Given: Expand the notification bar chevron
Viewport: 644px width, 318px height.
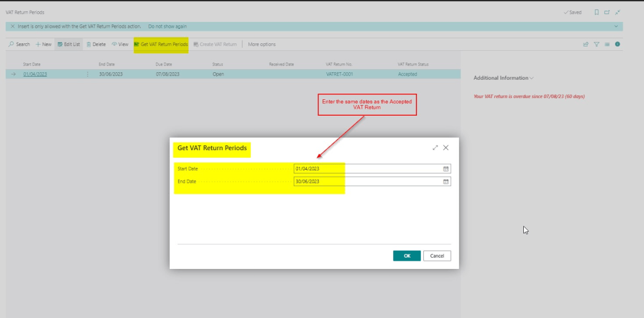Looking at the screenshot, I should (x=616, y=26).
